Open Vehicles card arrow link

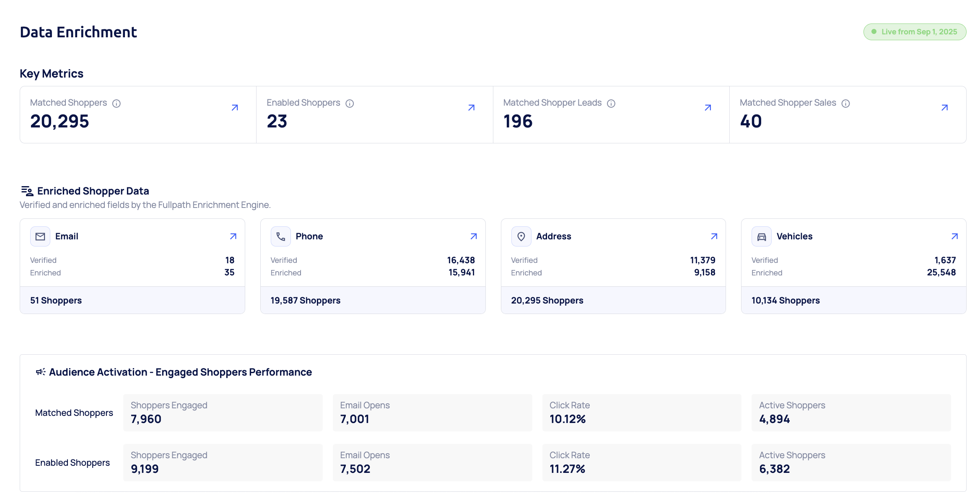954,236
